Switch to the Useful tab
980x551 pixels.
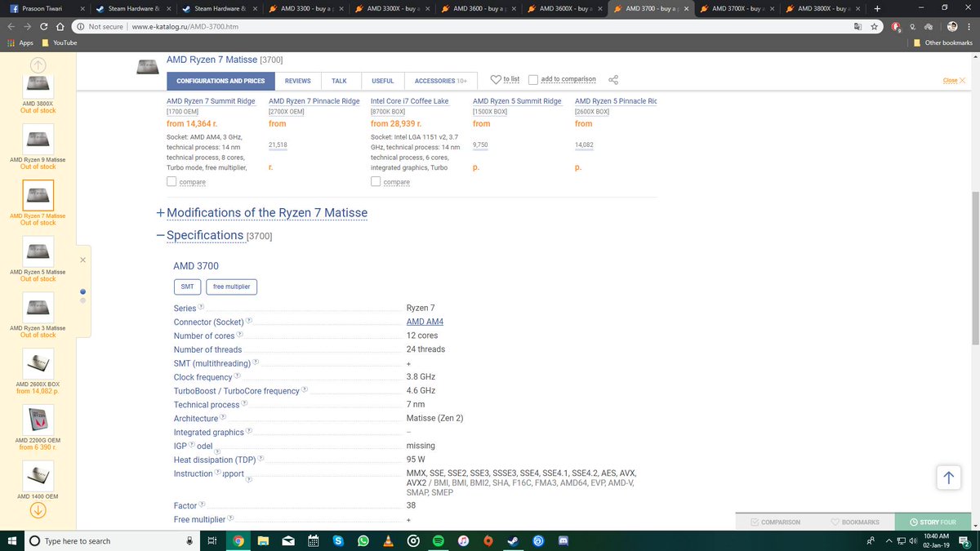point(383,81)
